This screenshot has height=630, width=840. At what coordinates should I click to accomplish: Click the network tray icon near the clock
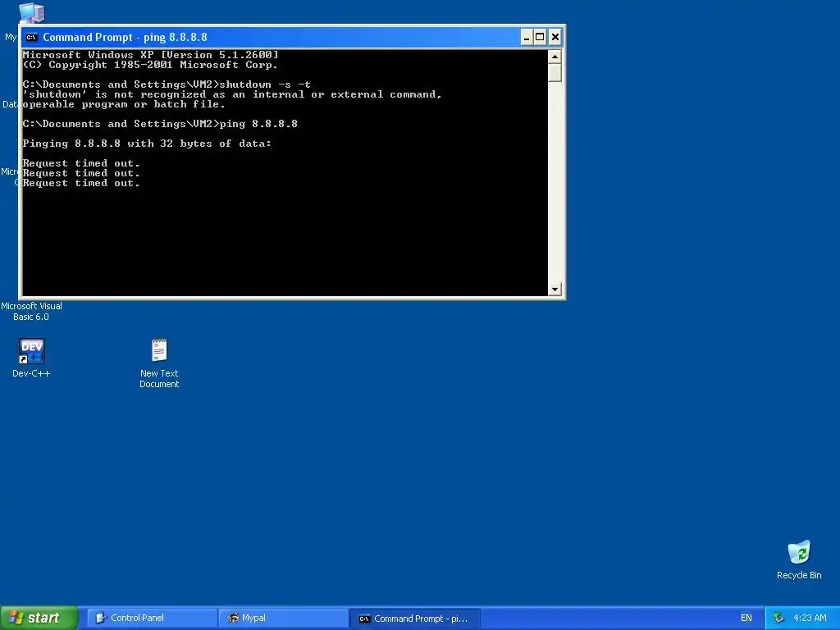(778, 618)
